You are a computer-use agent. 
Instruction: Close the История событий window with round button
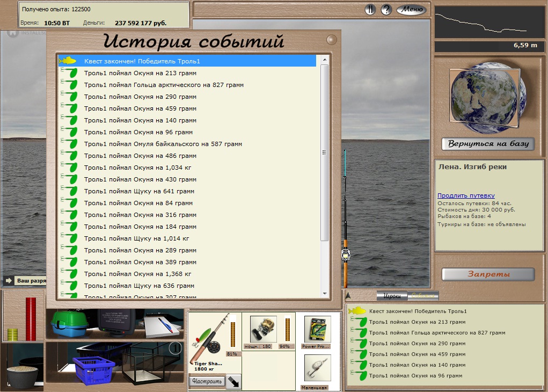331,40
